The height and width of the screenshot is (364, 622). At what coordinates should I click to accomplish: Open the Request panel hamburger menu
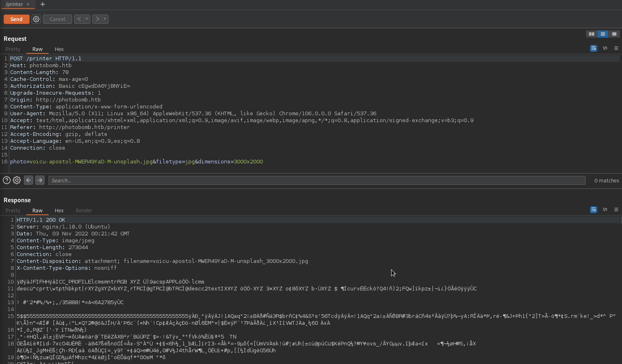(616, 48)
